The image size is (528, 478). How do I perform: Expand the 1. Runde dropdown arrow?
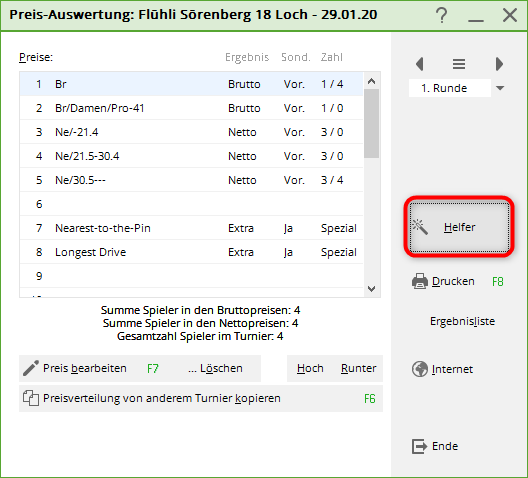(500, 88)
